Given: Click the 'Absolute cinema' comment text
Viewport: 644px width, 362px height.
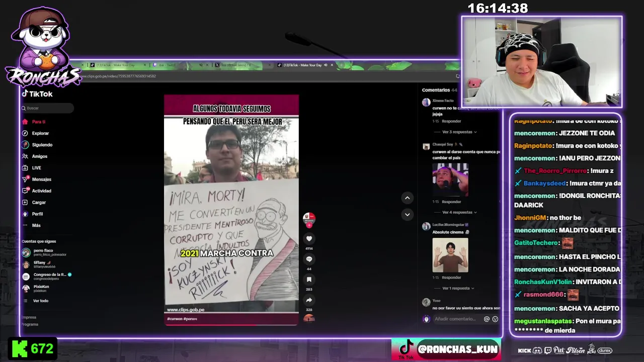Looking at the screenshot, I should [449, 232].
